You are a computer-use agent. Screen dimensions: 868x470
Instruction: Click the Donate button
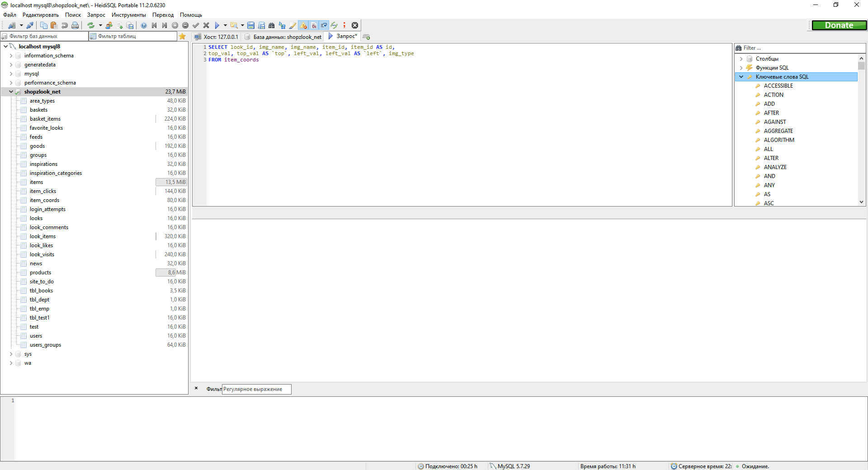click(839, 25)
